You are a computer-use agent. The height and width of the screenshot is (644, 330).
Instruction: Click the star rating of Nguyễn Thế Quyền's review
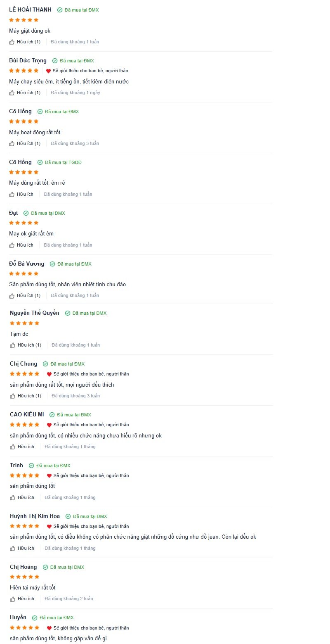point(25,323)
